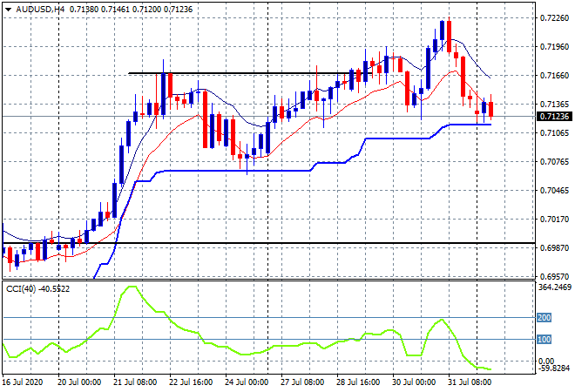Click the 0.71365 price axis label
This screenshot has width=575, height=392.
(x=554, y=105)
